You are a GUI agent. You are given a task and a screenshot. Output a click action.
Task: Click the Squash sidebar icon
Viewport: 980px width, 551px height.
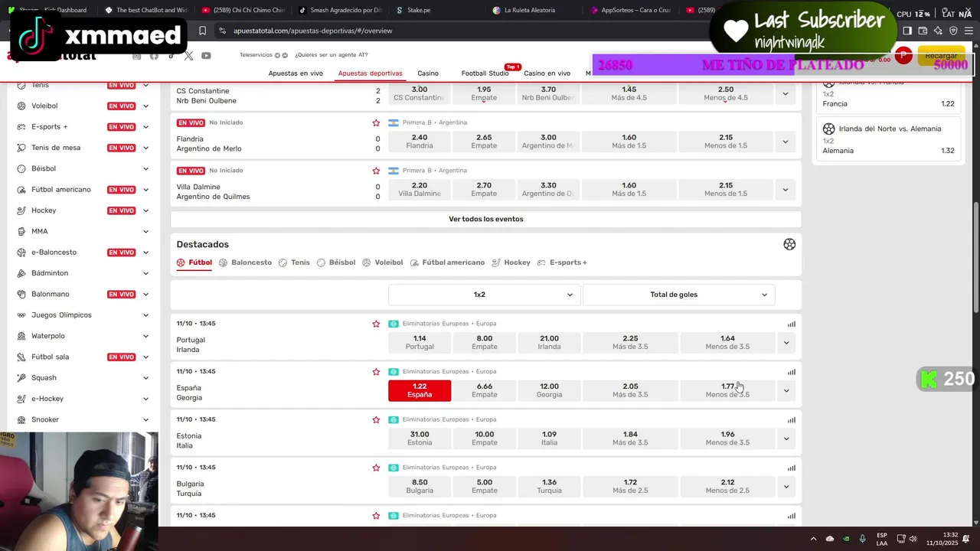[21, 378]
